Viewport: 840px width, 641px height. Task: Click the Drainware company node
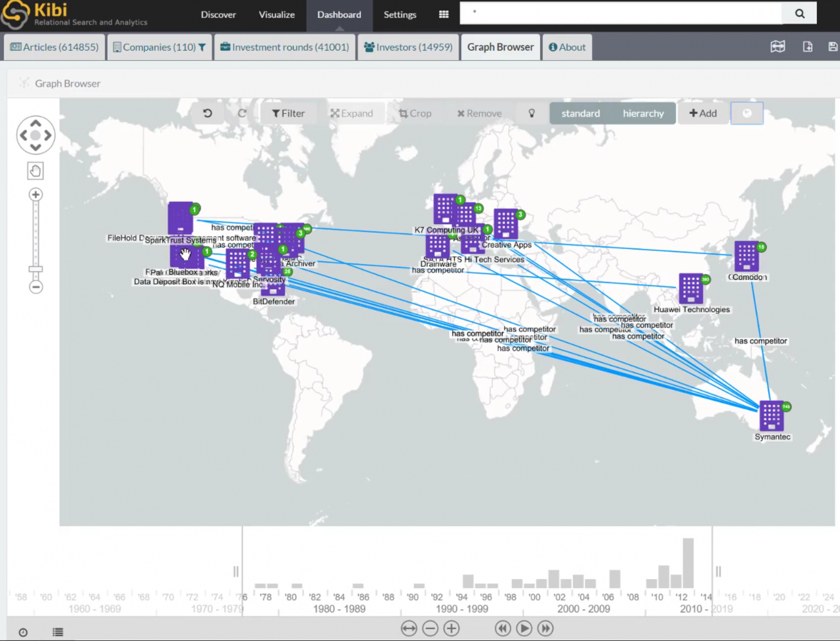(x=438, y=245)
